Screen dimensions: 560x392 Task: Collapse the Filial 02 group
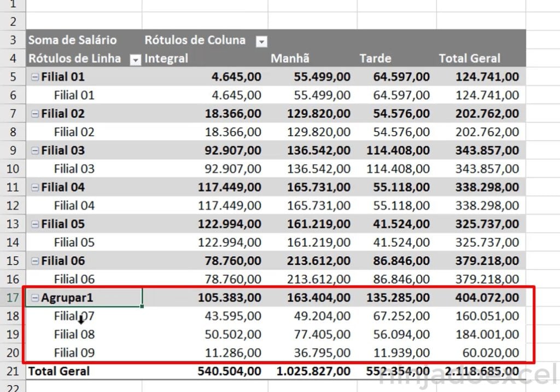click(x=35, y=113)
